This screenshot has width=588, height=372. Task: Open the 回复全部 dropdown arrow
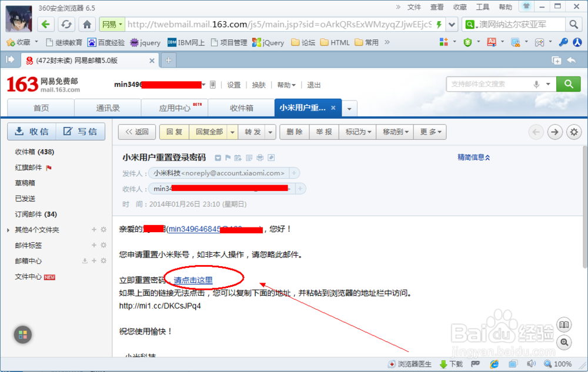click(x=232, y=132)
